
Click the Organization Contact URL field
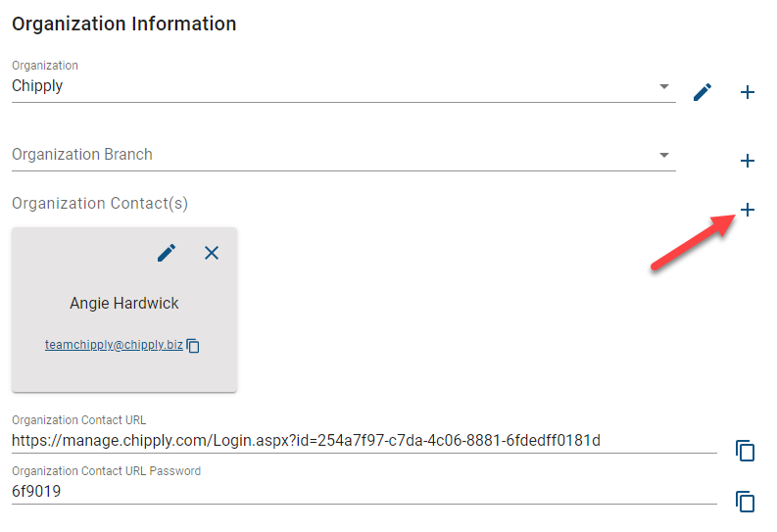[x=364, y=440]
